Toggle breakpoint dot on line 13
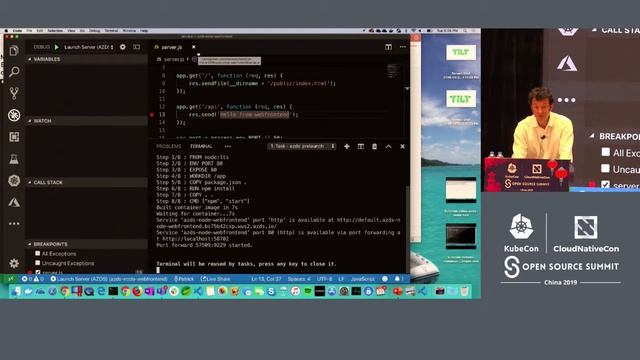This screenshot has height=360, width=640. coord(152,115)
